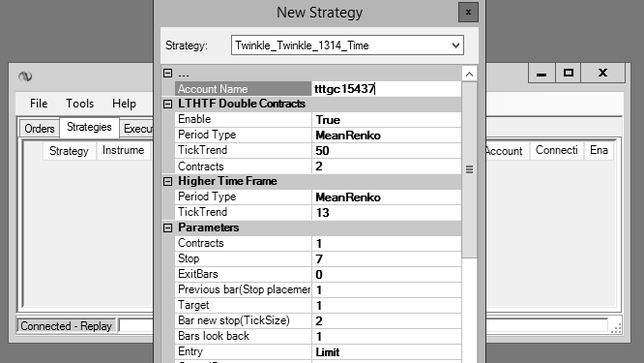Click the window resize grip in status bar
Viewport: 644px width, 363px height.
pos(616,327)
